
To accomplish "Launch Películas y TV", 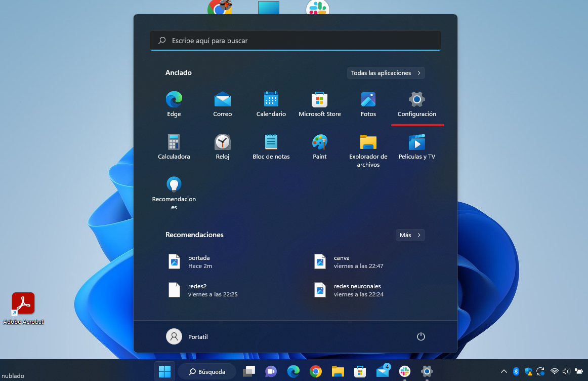I will pyautogui.click(x=416, y=146).
